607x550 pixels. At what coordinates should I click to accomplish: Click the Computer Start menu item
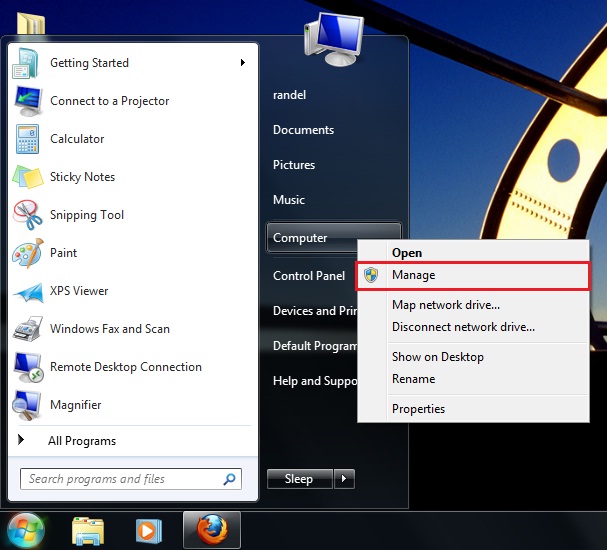coord(312,238)
